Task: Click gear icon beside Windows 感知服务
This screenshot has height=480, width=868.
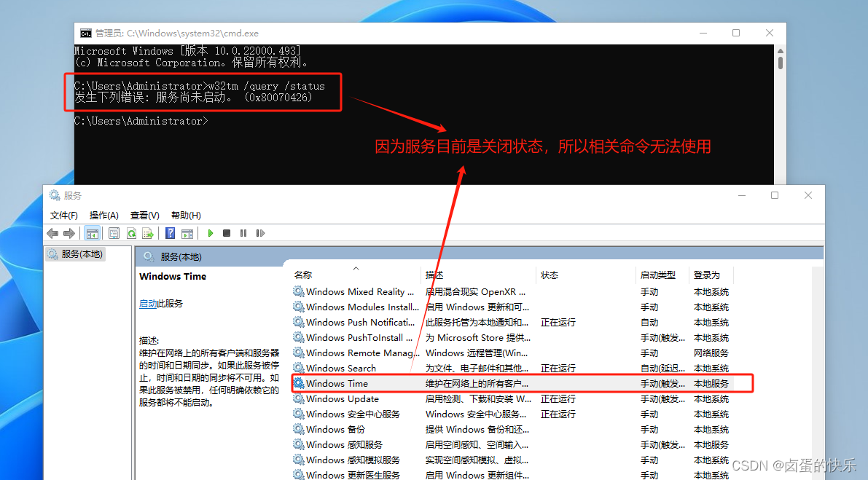Action: [x=299, y=444]
